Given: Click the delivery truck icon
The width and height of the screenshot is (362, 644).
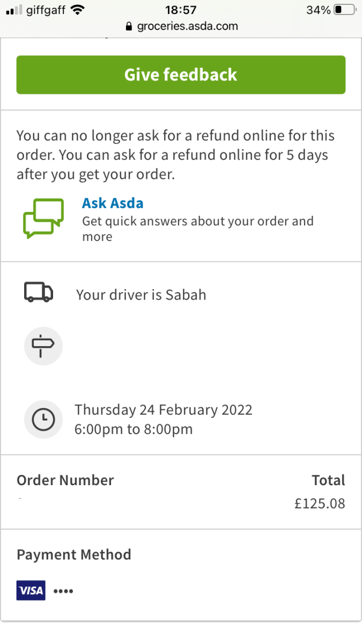Looking at the screenshot, I should [x=39, y=293].
